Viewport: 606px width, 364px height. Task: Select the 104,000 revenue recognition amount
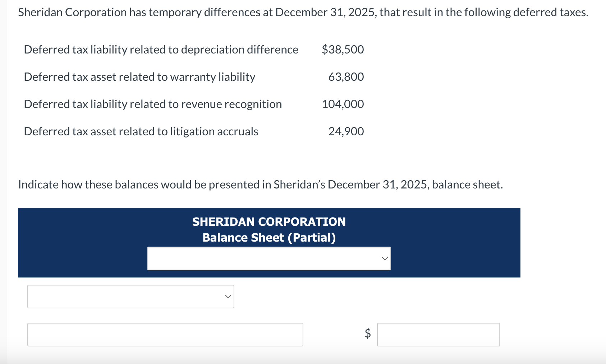tap(343, 104)
